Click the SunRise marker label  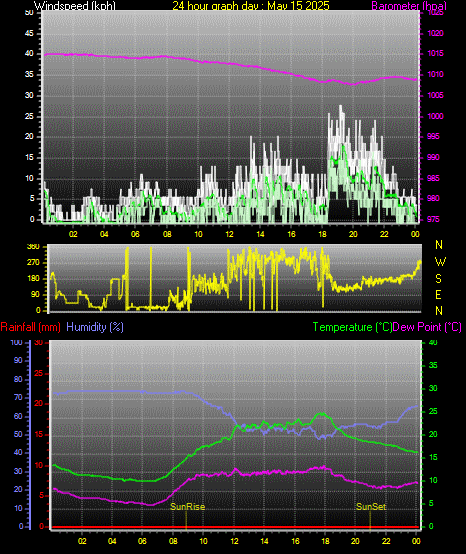click(188, 507)
